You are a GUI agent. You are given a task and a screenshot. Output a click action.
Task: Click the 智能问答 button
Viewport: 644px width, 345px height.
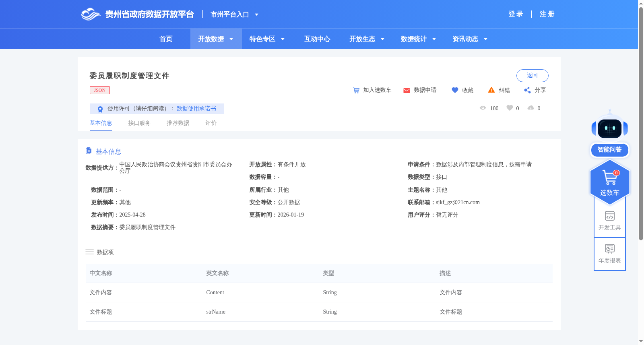click(x=610, y=150)
